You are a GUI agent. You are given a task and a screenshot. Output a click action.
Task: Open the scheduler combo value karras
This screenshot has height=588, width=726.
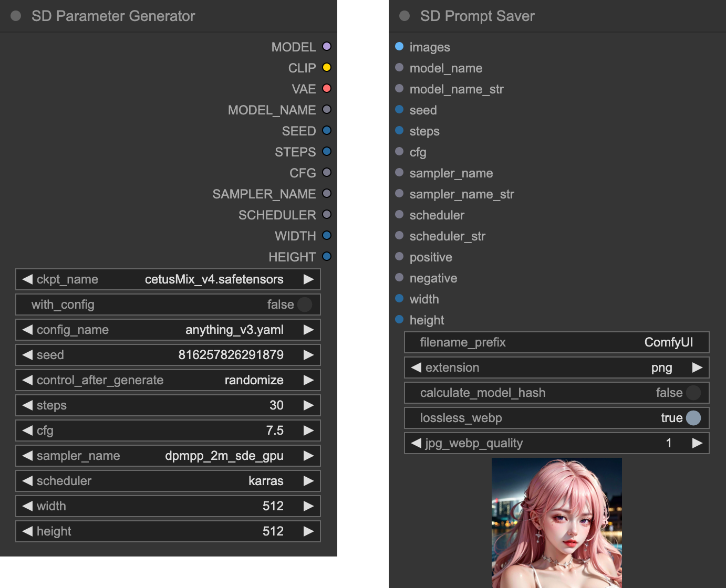click(x=266, y=481)
